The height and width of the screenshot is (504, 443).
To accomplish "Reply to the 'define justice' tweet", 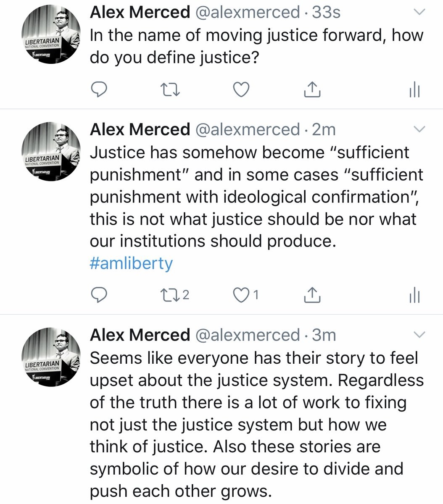I will click(x=99, y=89).
